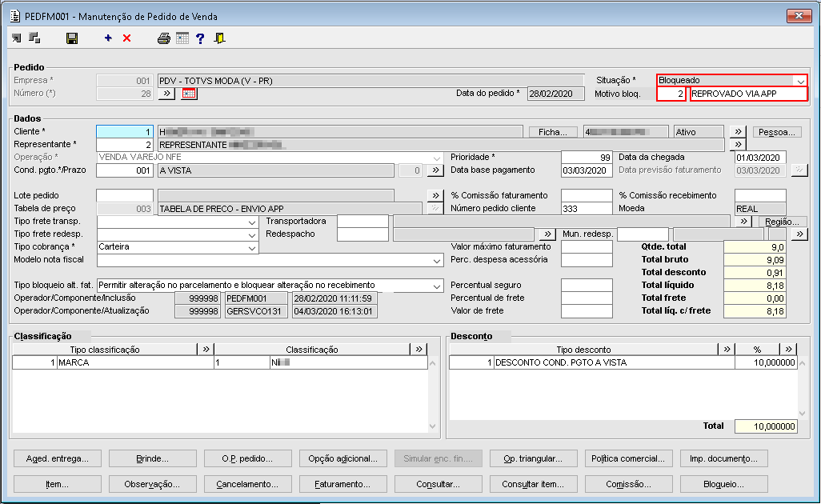821x504 pixels.
Task: Open lookup arrow in Tipo desconto header
Action: [727, 349]
